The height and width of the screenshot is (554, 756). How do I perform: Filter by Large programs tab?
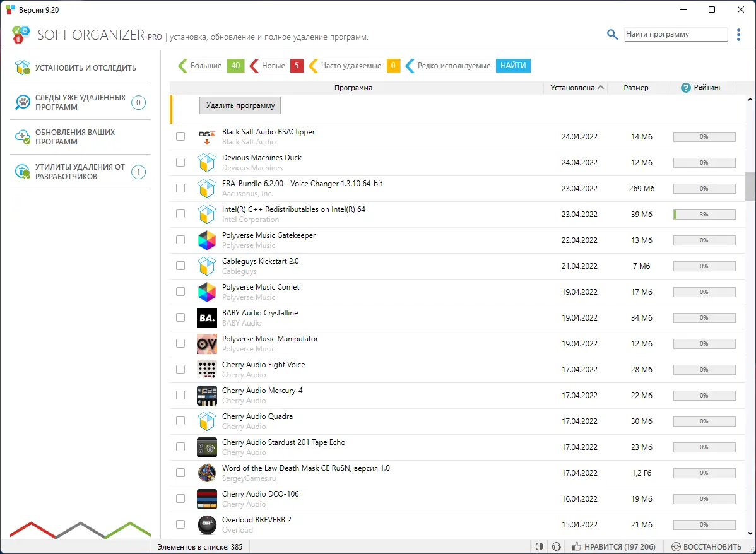tap(211, 66)
